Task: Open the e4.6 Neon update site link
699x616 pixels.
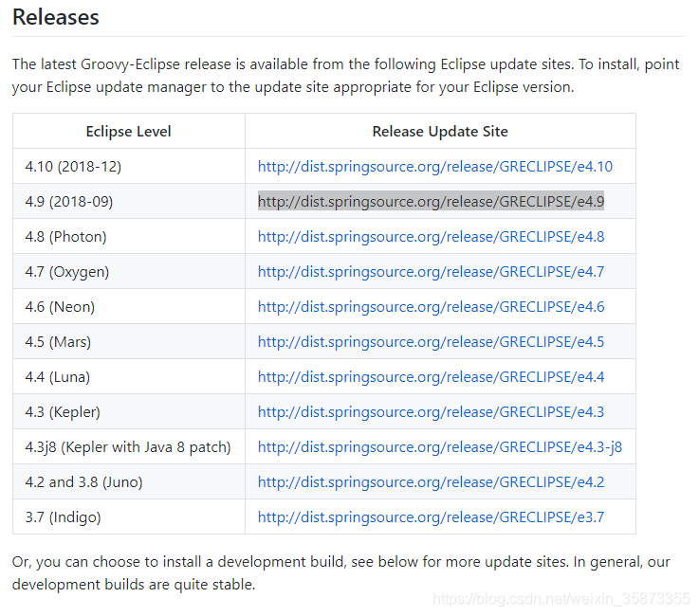Action: coord(432,307)
